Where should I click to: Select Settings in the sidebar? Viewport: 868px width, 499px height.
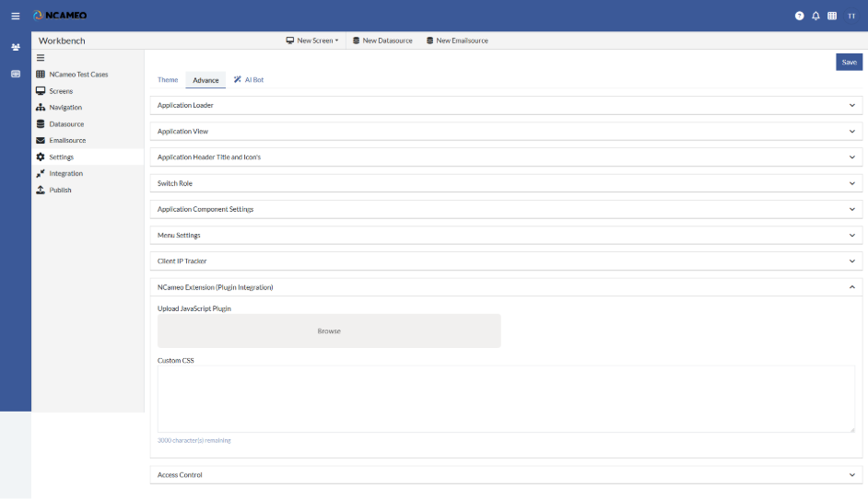pos(62,157)
